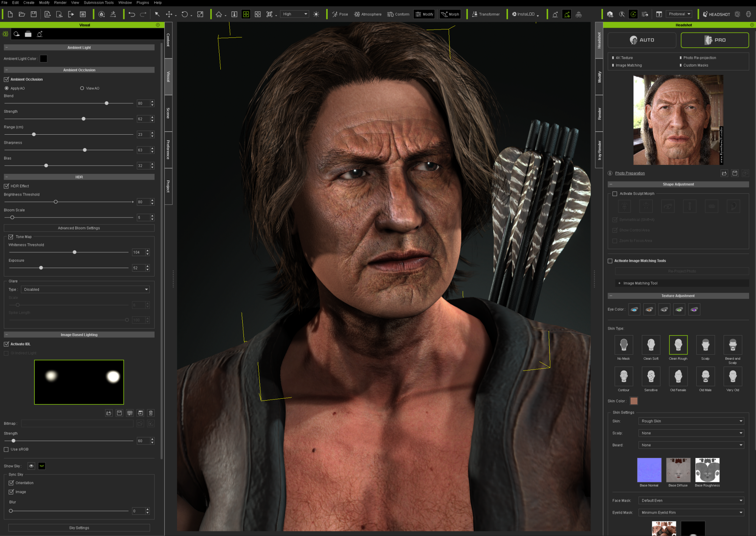Open the Beard dropdown
Viewport: 756px width, 536px height.
[x=691, y=445]
